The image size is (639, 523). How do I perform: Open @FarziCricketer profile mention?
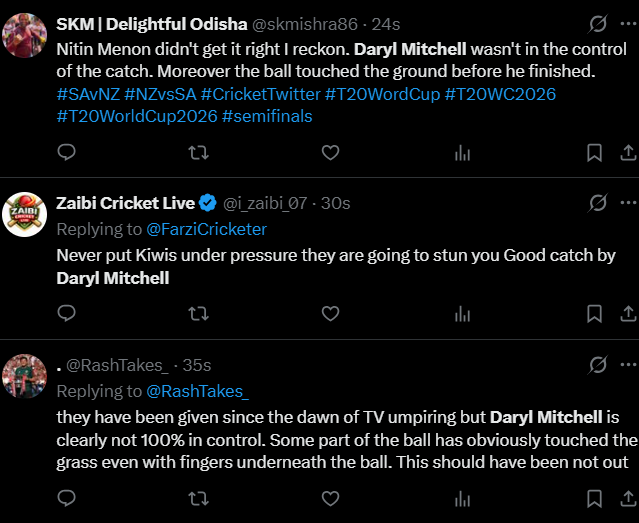(x=206, y=229)
